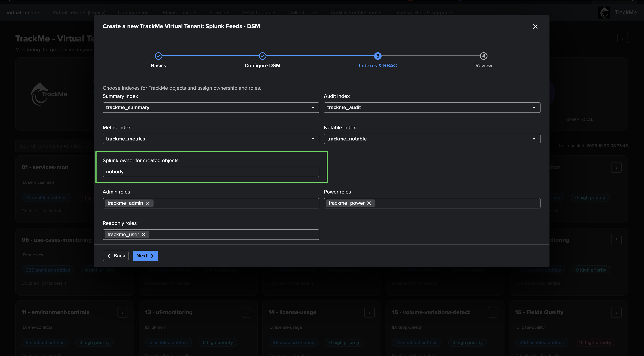
Task: Remove the trackme_user role tag
Action: click(x=143, y=234)
